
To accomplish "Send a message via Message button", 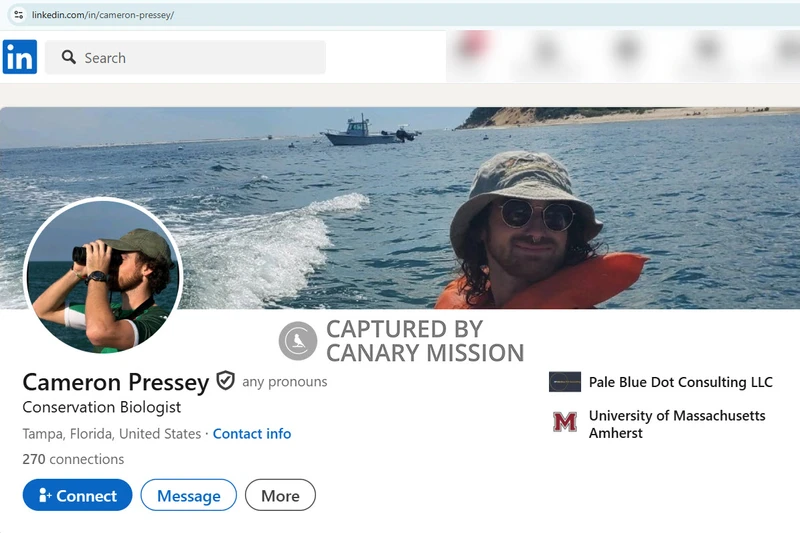I will coord(188,495).
